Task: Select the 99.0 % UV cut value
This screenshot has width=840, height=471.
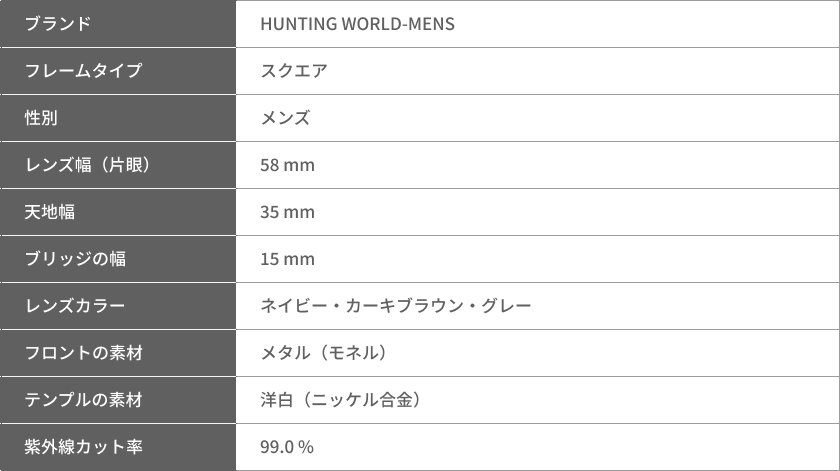Action: pyautogui.click(x=287, y=447)
